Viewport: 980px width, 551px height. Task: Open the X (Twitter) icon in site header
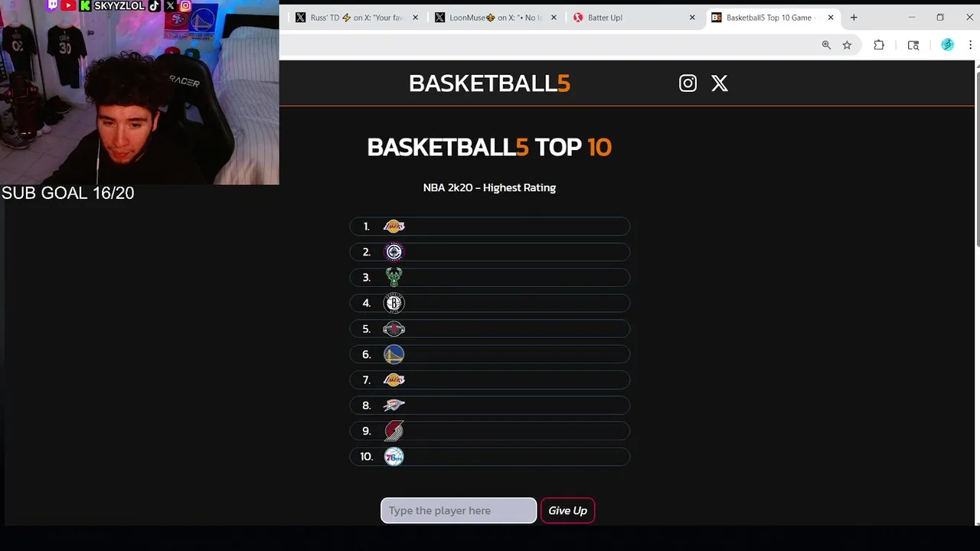click(x=720, y=83)
